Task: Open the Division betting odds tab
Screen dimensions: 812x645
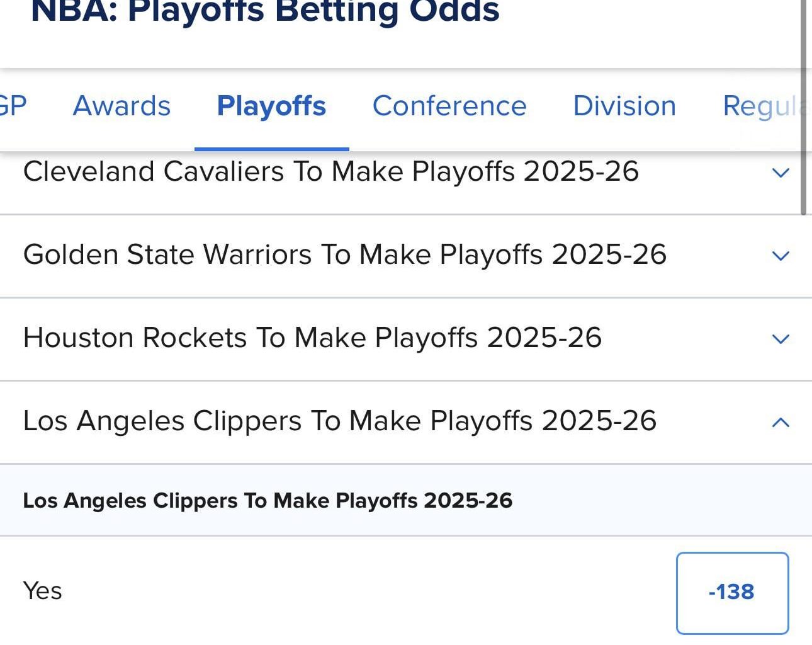Action: point(624,106)
